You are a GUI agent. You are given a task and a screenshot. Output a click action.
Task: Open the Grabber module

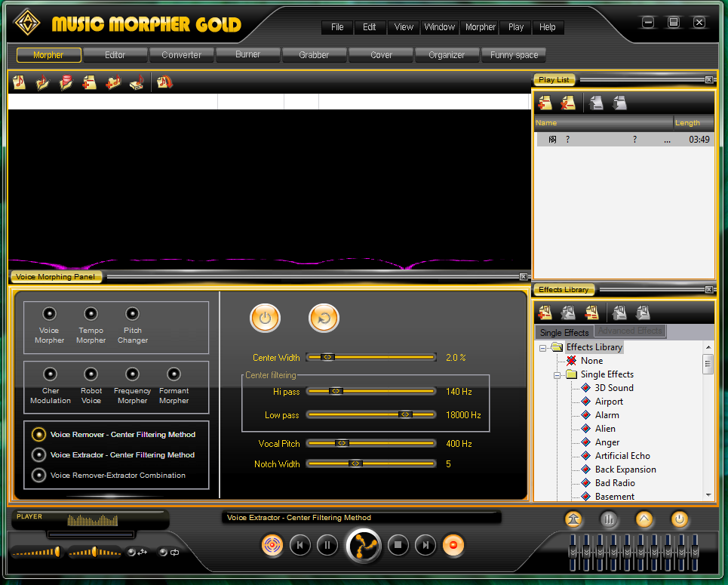(x=314, y=55)
